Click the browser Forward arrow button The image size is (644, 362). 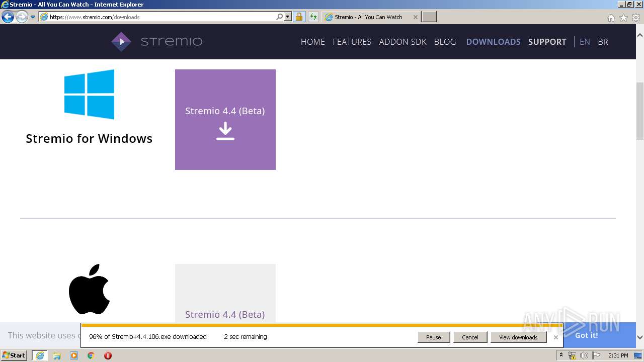[21, 17]
